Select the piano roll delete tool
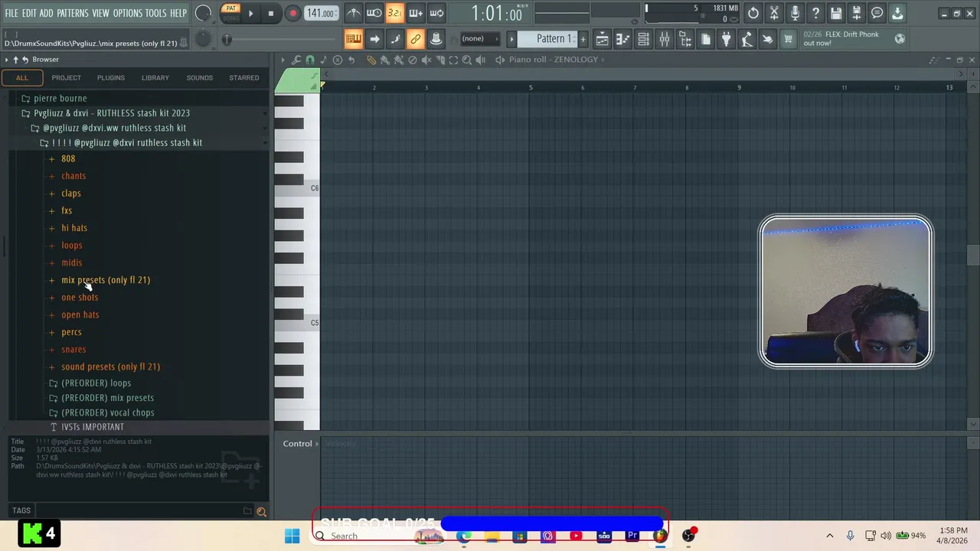980x551 pixels. (413, 60)
